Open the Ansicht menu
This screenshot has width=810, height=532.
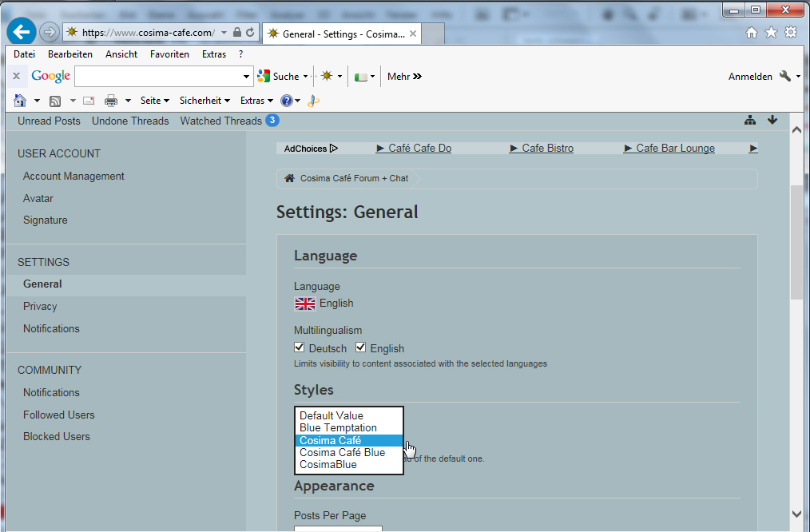click(x=121, y=54)
